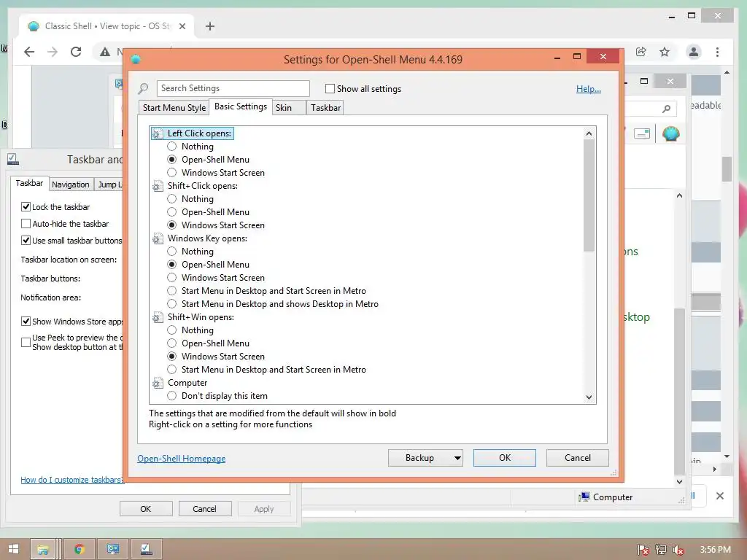Click Cancel in Open-Shell settings
The width and height of the screenshot is (747, 560).
578,458
